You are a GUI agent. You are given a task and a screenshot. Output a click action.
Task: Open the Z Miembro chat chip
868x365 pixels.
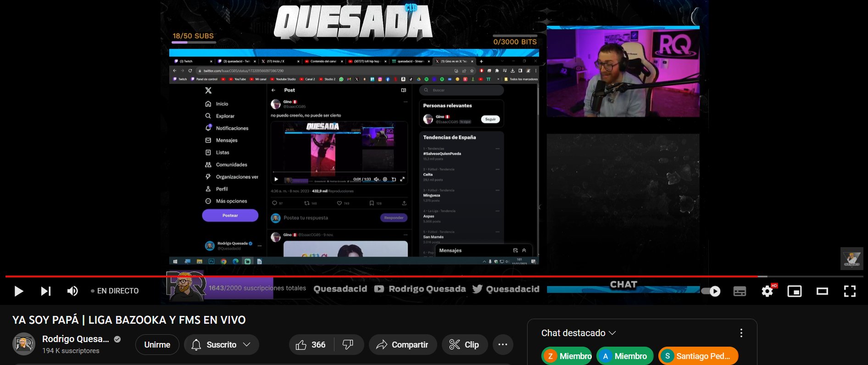567,356
